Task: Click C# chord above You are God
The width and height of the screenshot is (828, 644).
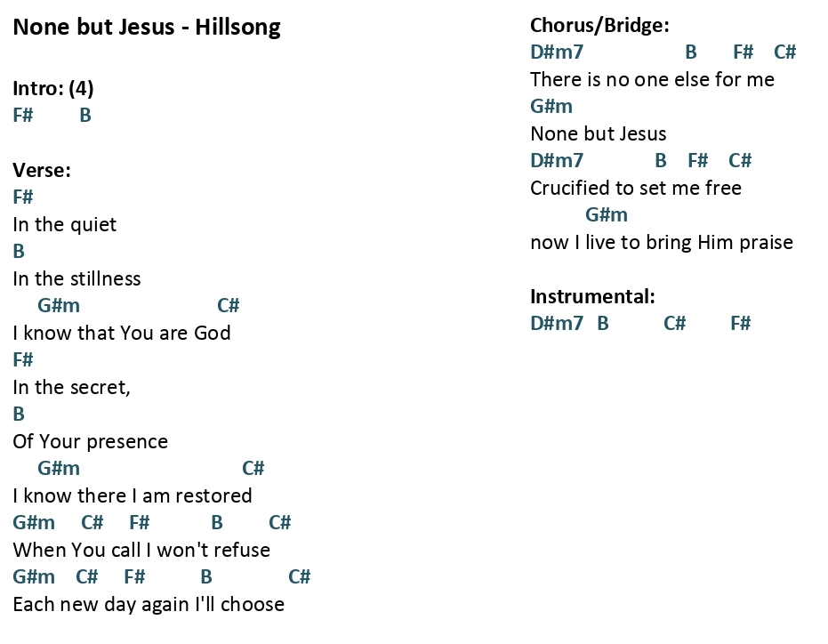Action: coord(228,305)
